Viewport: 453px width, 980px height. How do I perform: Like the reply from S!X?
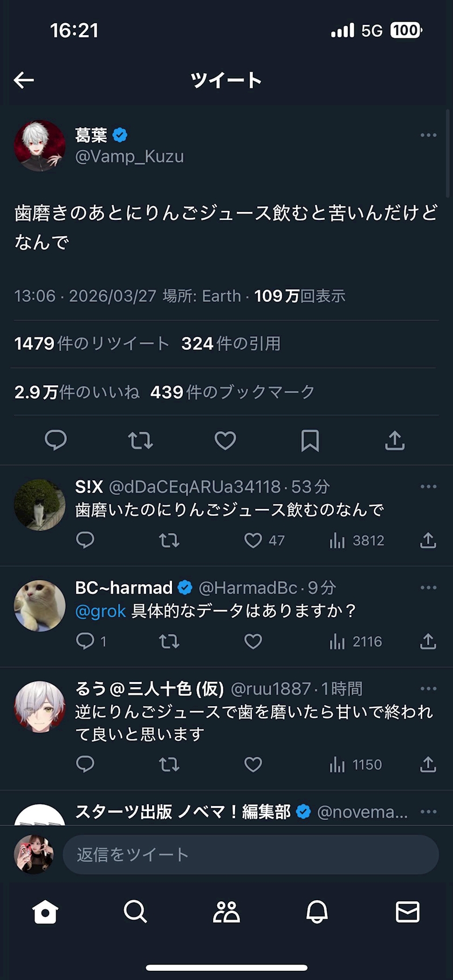(x=253, y=540)
